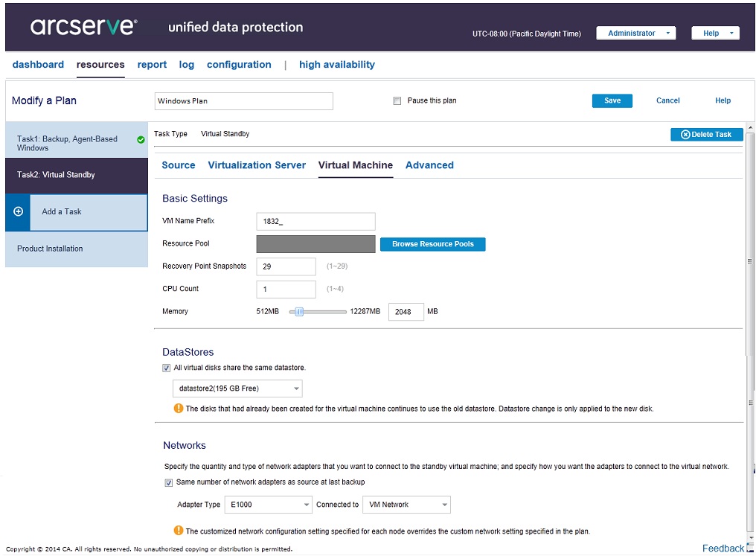Switch to the Virtualization Server tab

[257, 165]
